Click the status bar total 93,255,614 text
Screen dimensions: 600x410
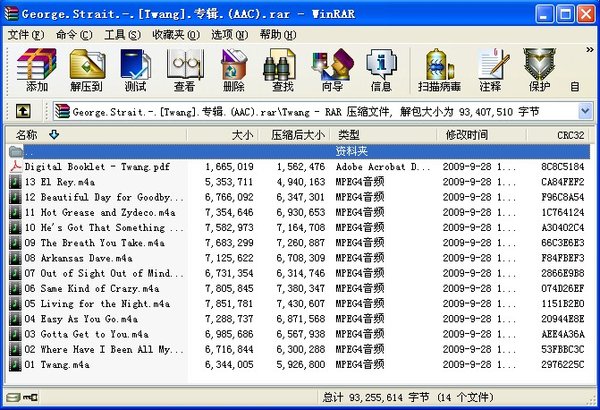[408, 397]
